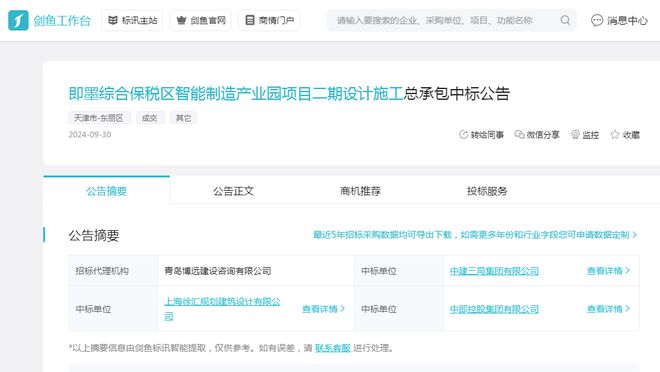This screenshot has height=372, width=660.
Task: Click the date 2024-09-30
Action: 90,135
